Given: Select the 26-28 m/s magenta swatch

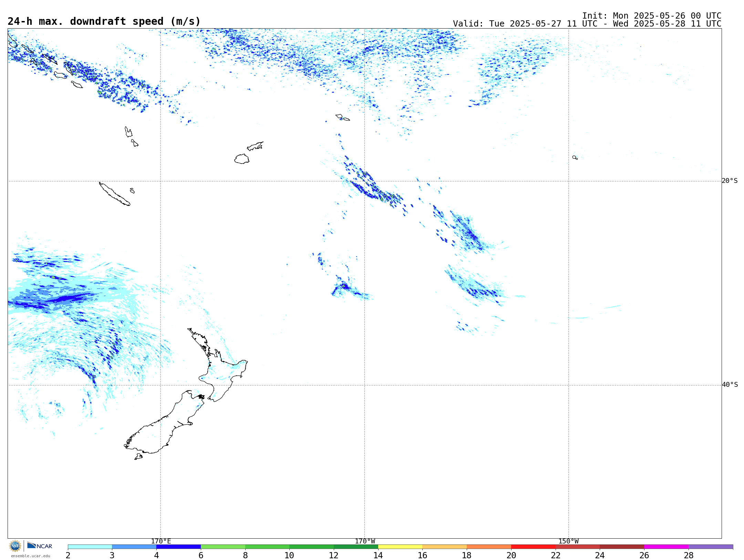Looking at the screenshot, I should click(x=666, y=547).
